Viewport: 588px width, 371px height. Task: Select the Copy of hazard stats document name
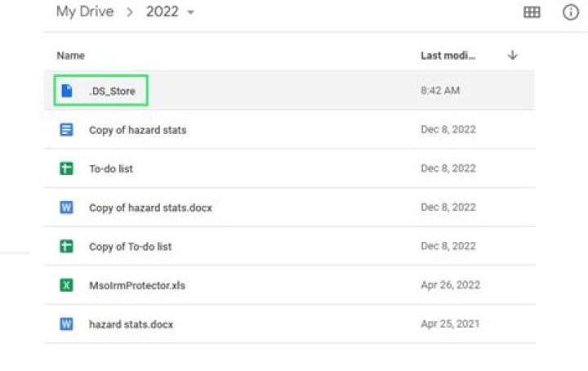coord(137,130)
